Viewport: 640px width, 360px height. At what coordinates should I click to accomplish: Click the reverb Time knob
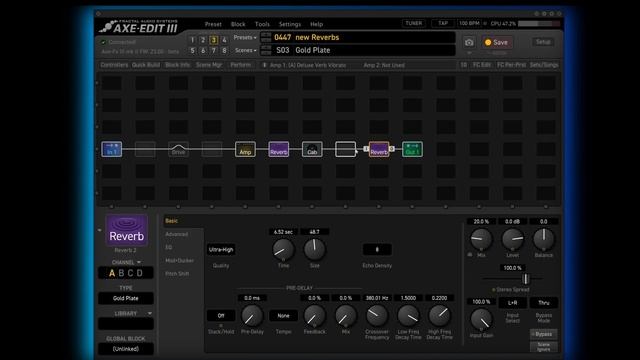pyautogui.click(x=283, y=249)
